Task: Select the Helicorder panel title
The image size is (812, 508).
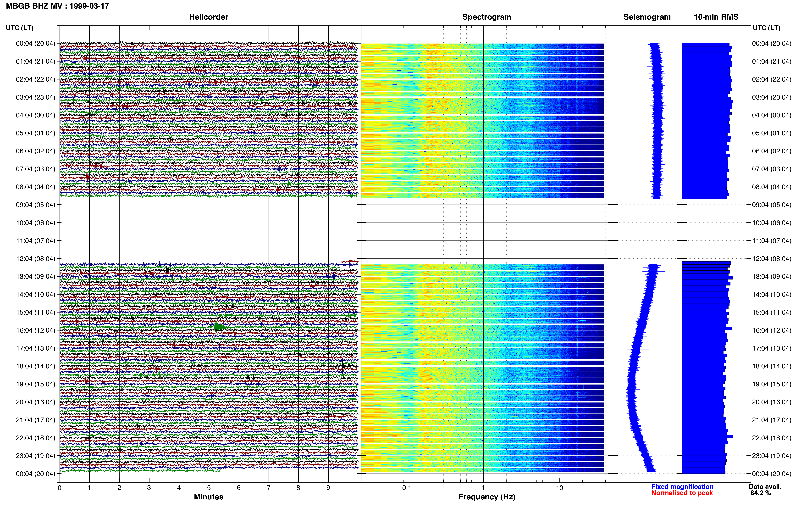Action: (x=209, y=17)
